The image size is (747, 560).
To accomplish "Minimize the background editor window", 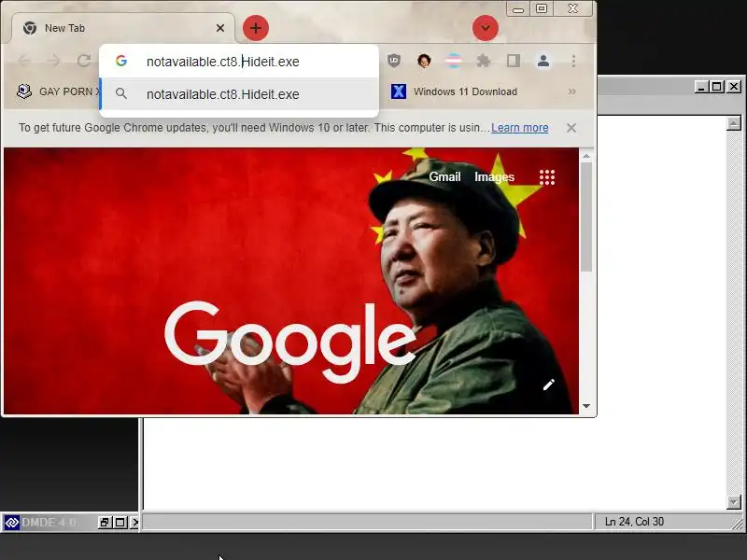I will 701,86.
